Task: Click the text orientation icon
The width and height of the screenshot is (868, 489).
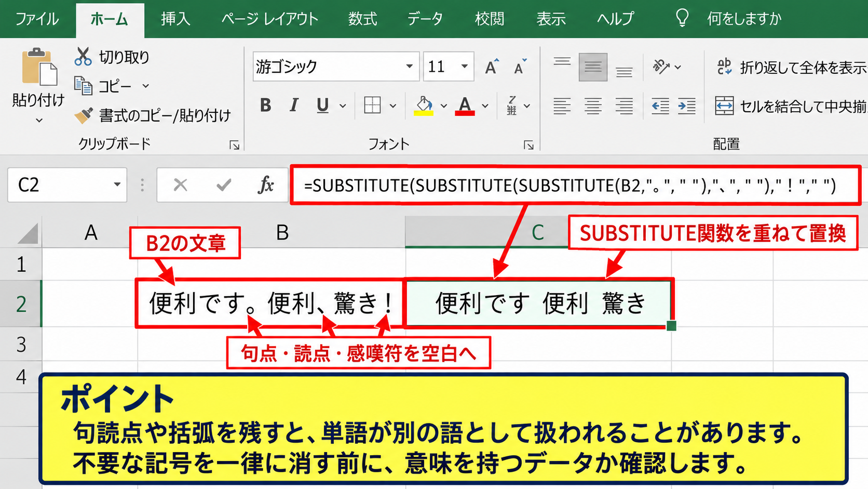Action: coord(661,67)
